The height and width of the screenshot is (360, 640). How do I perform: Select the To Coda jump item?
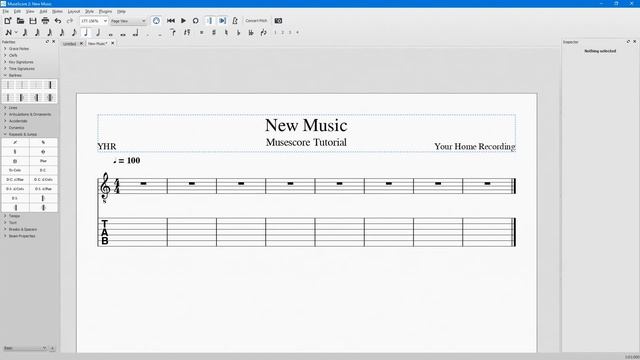point(15,170)
